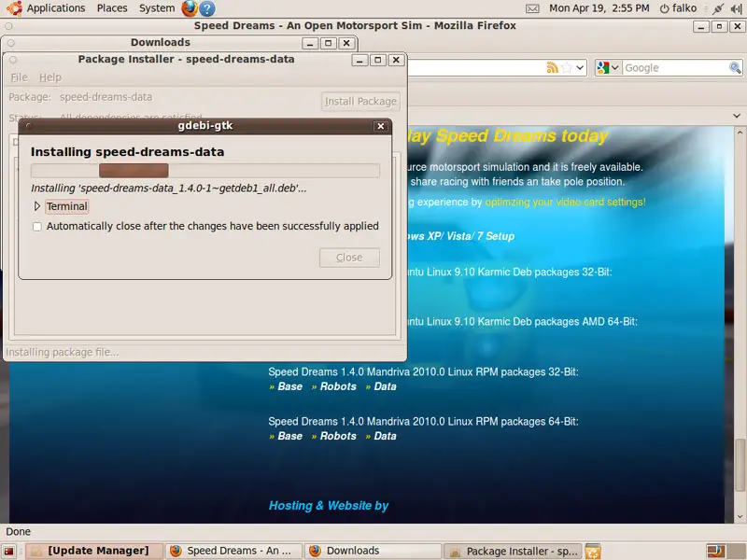Open the Help menu in Package Installer

[50, 77]
